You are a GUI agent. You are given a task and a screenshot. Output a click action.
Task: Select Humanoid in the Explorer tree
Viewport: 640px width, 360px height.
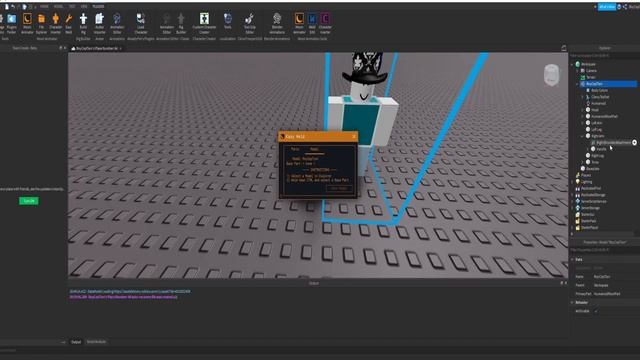click(x=598, y=103)
